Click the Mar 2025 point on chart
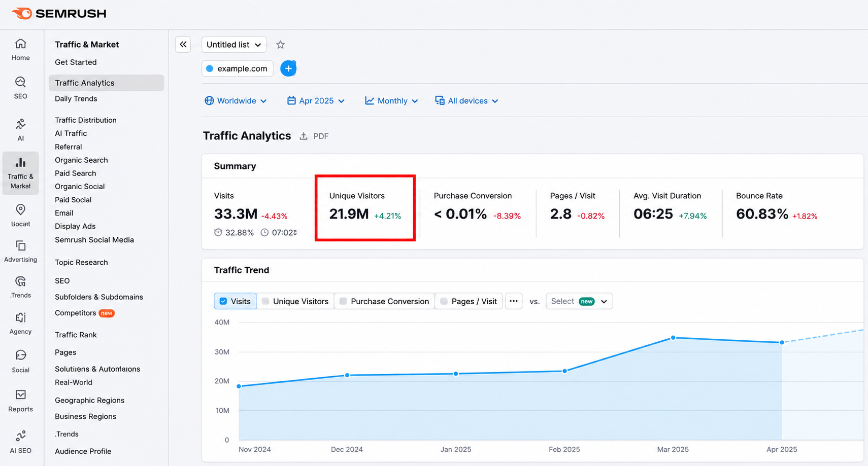The height and width of the screenshot is (466, 868). click(x=673, y=338)
